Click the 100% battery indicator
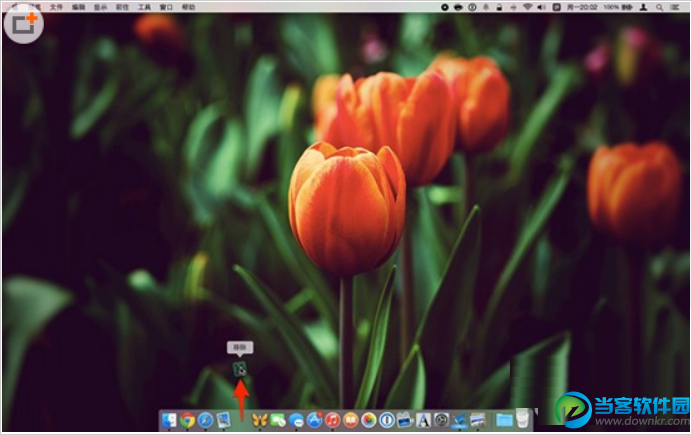The height and width of the screenshot is (435, 691). pyautogui.click(x=618, y=7)
